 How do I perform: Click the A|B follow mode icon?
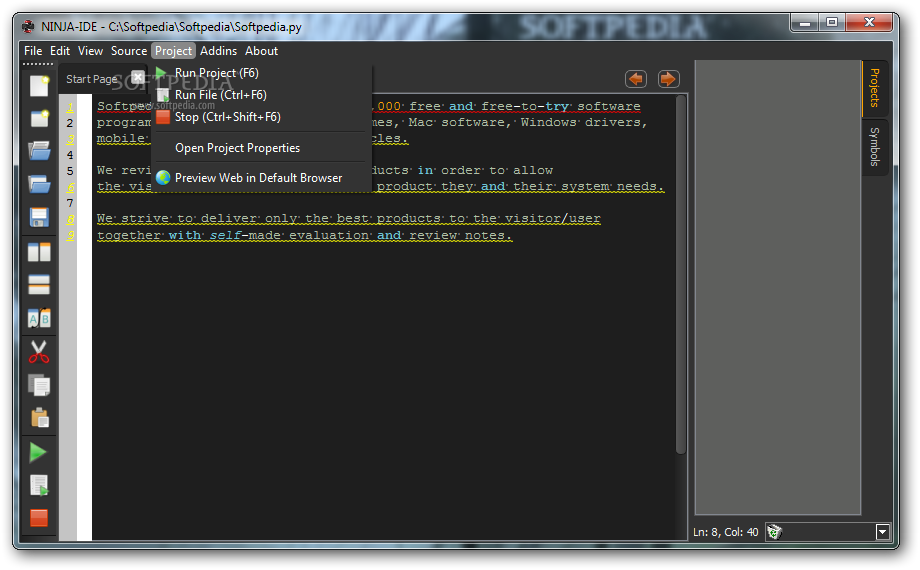39,319
